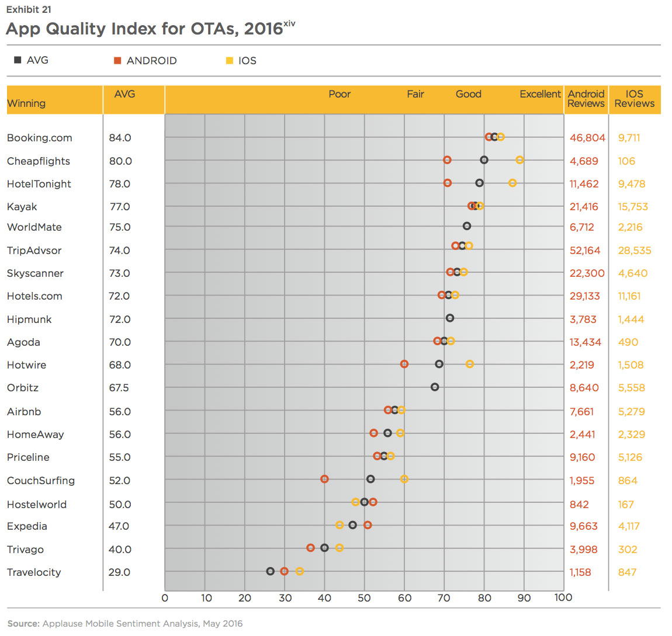Click the ANDROID legend orange square

coord(117,60)
